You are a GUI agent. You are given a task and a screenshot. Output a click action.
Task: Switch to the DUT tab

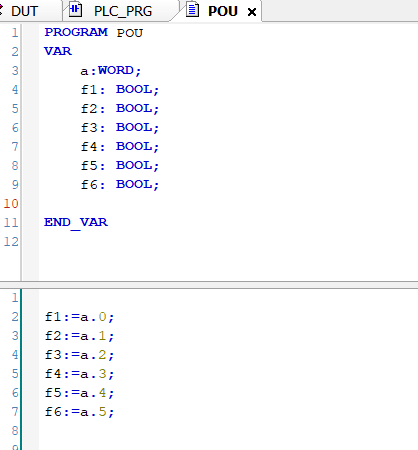(x=24, y=11)
